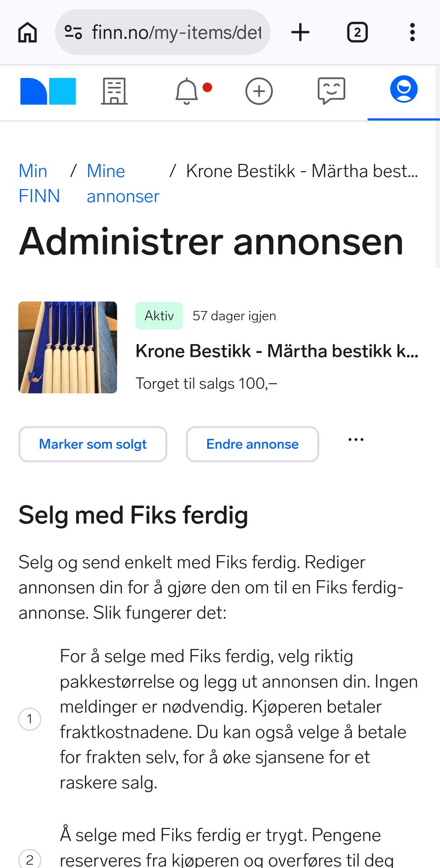Open the tab switcher showing 2 tabs

pyautogui.click(x=357, y=33)
